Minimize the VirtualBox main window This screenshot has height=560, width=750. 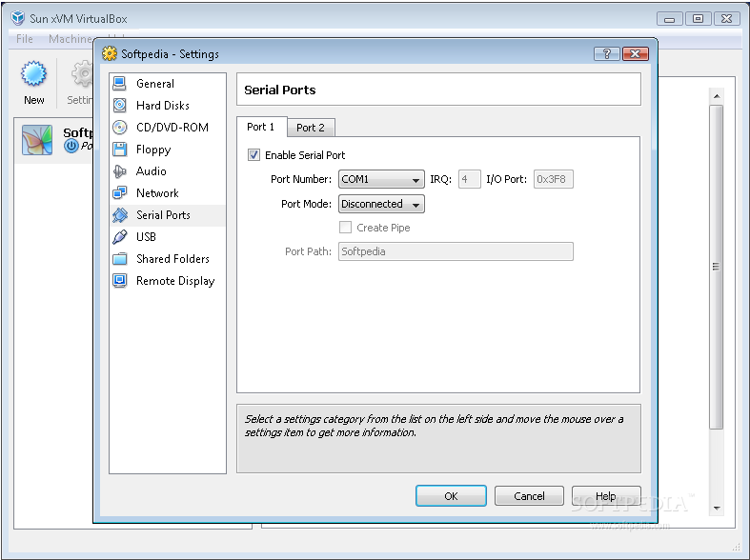click(x=670, y=19)
